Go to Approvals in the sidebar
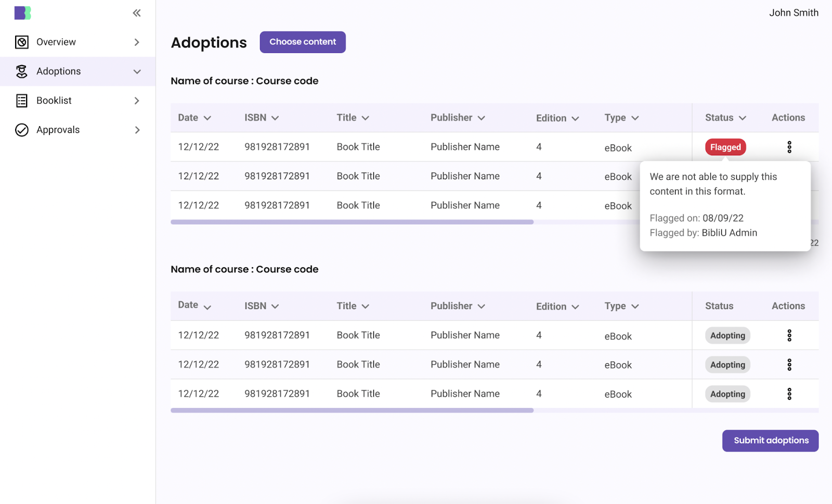832x504 pixels. pyautogui.click(x=58, y=130)
